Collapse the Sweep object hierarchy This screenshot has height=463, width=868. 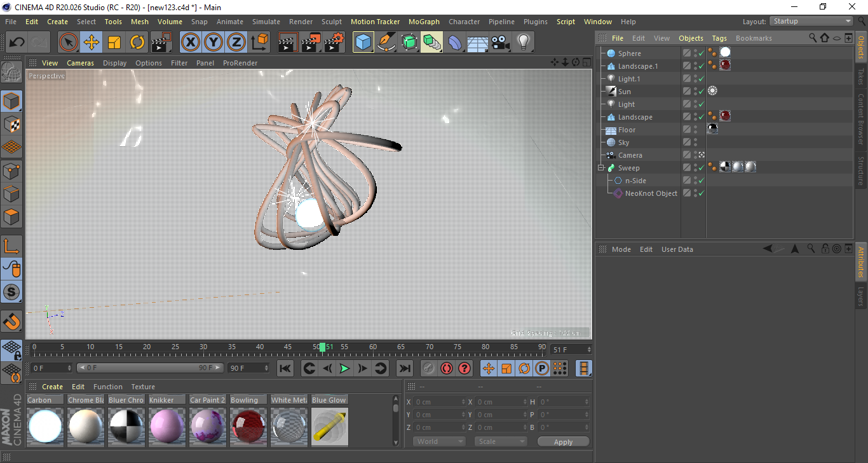601,168
